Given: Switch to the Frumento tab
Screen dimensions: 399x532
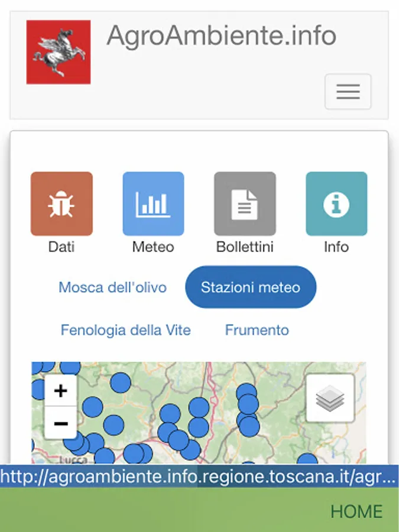Looking at the screenshot, I should [257, 330].
